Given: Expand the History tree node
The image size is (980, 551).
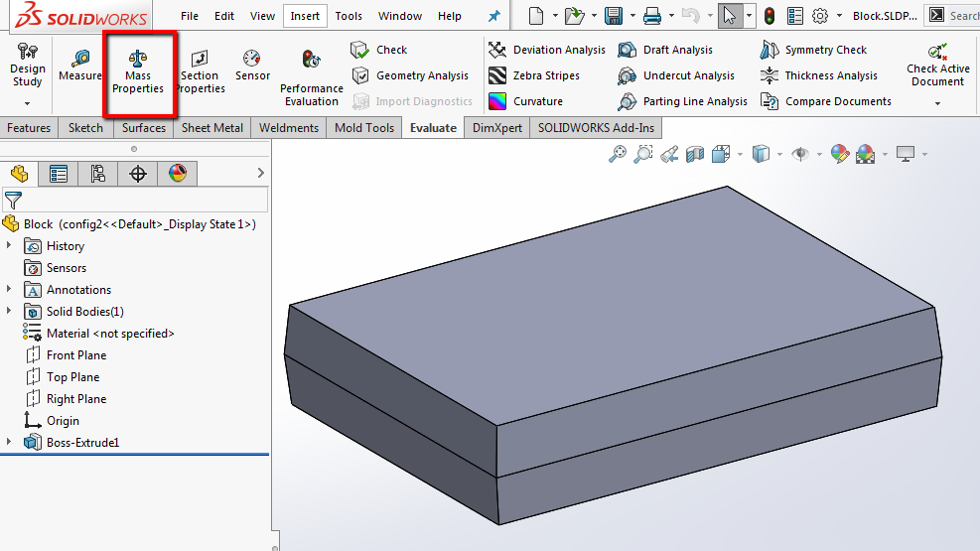Looking at the screenshot, I should pyautogui.click(x=9, y=245).
